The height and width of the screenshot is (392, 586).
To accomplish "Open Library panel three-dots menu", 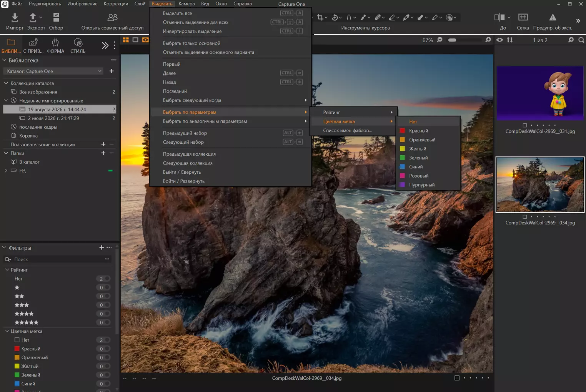I will click(114, 60).
